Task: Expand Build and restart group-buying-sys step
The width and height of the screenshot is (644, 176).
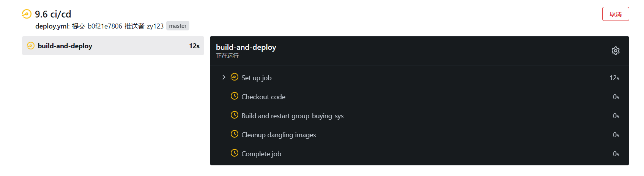Action: pos(419,116)
